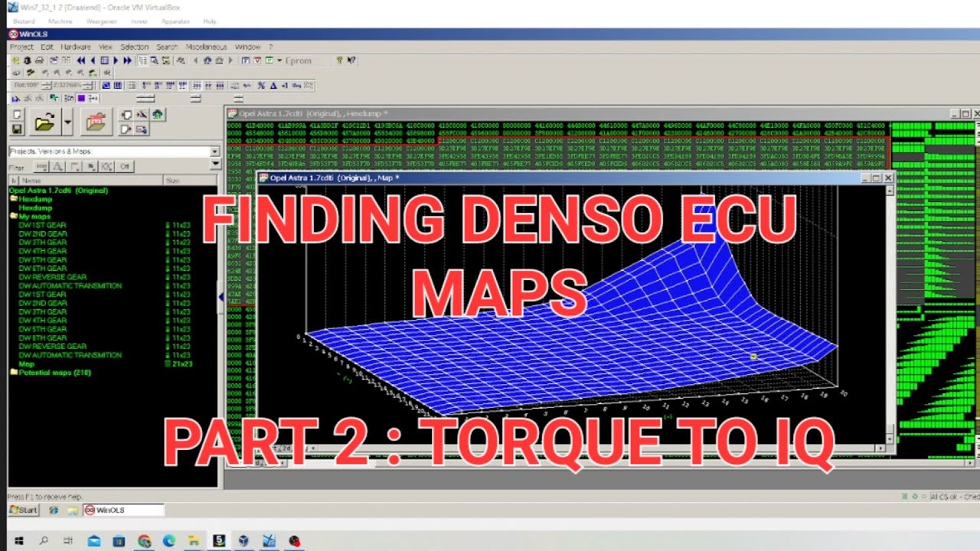The height and width of the screenshot is (551, 980).
Task: Click the Size column header
Action: coord(190,181)
